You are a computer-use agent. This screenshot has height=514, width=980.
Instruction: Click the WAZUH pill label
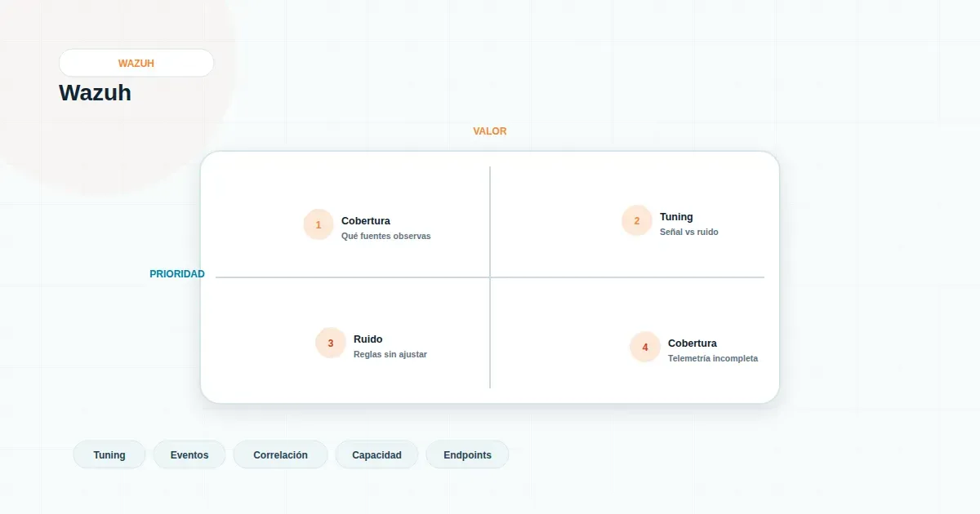pyautogui.click(x=136, y=63)
